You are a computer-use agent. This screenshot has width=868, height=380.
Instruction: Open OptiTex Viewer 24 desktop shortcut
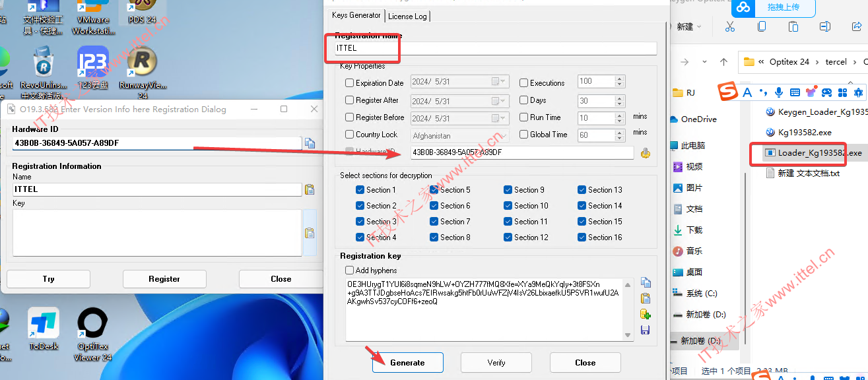coord(92,334)
